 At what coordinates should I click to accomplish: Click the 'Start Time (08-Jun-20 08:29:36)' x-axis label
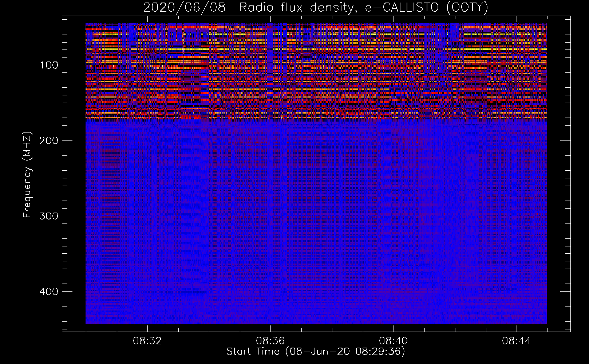(316, 352)
